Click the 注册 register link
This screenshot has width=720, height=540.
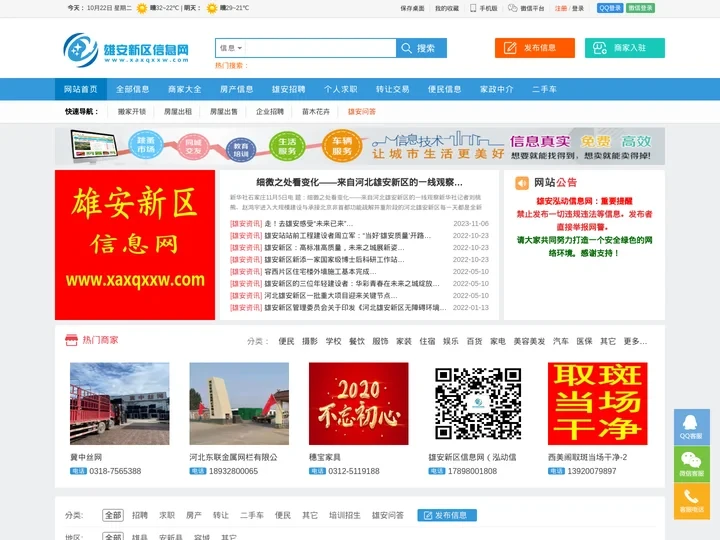pos(561,8)
